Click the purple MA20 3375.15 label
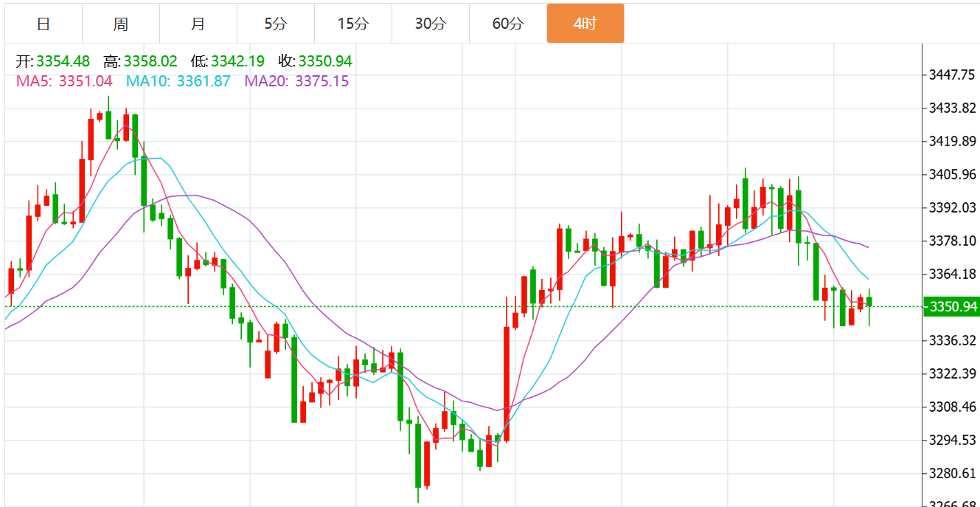 (x=296, y=81)
